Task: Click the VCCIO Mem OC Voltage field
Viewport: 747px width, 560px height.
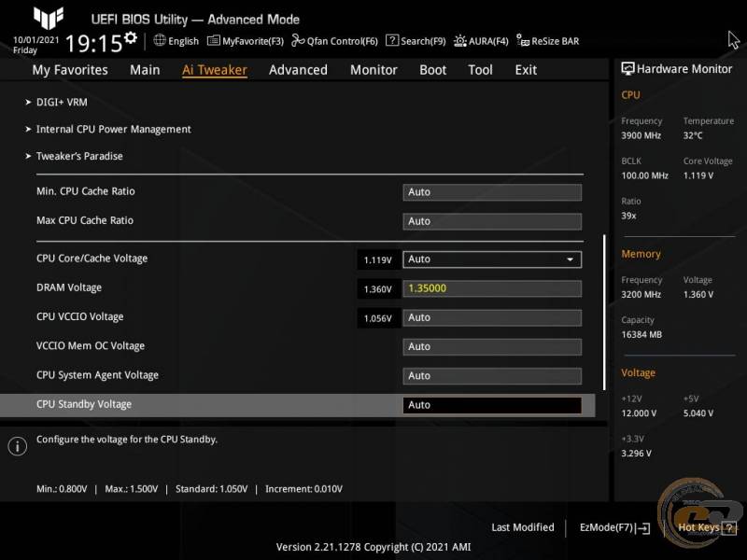Action: (x=492, y=346)
